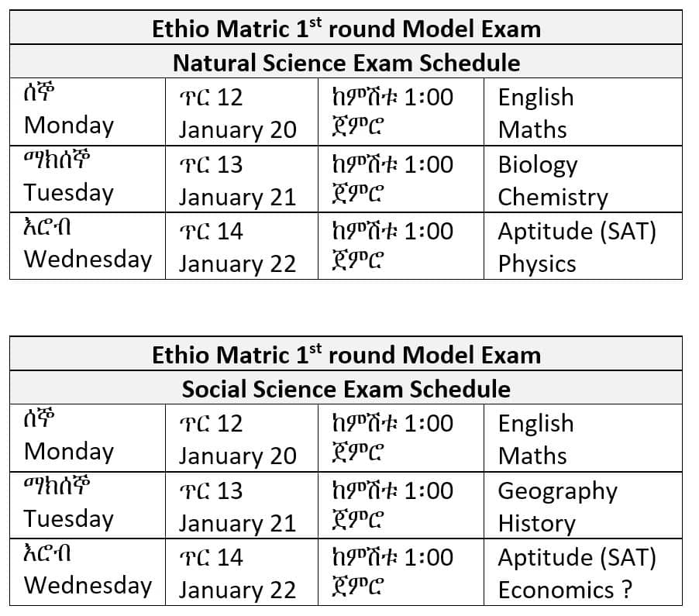
Task: Select the second Ethio Matric Model Exam title
Action: [346, 356]
